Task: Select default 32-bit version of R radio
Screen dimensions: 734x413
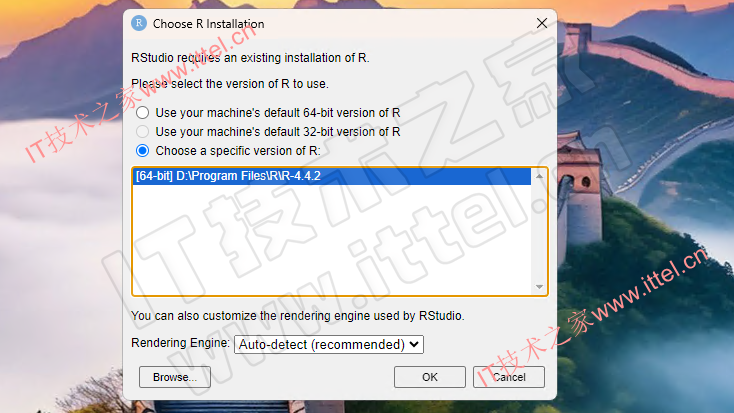Action: [142, 132]
